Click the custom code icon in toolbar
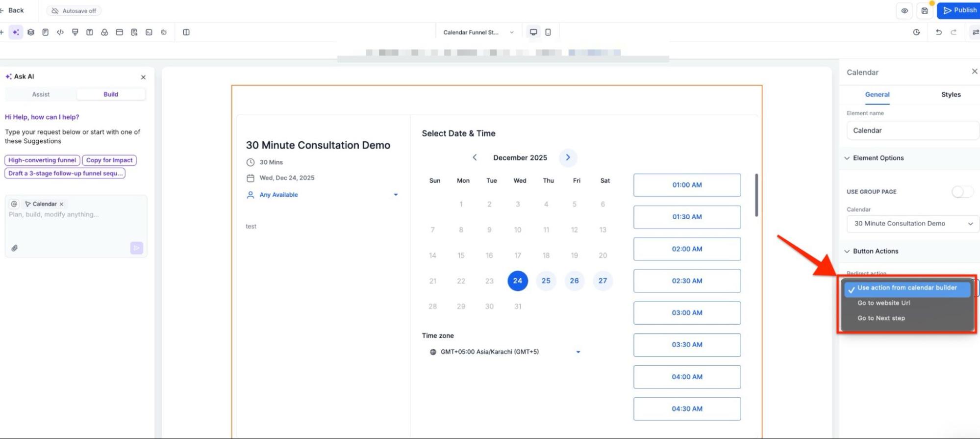 click(x=60, y=32)
